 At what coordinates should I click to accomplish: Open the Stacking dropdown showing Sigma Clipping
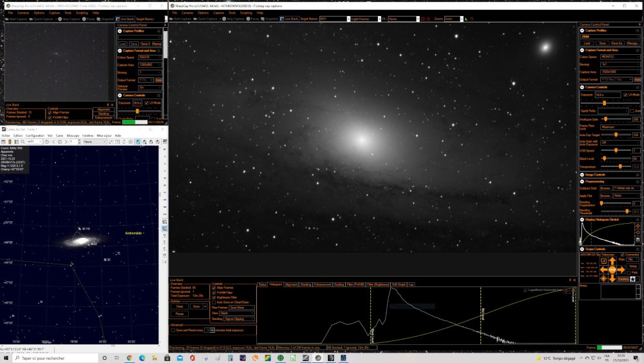coord(239,319)
